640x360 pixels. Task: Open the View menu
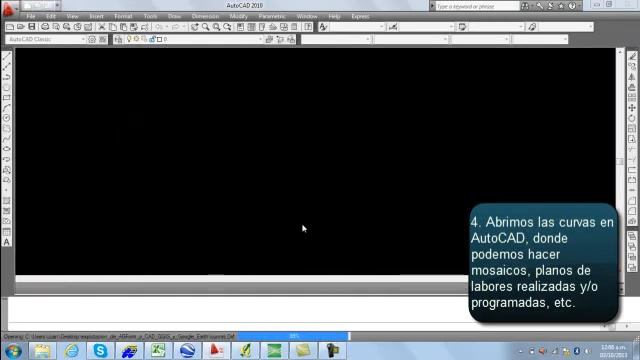[x=72, y=16]
